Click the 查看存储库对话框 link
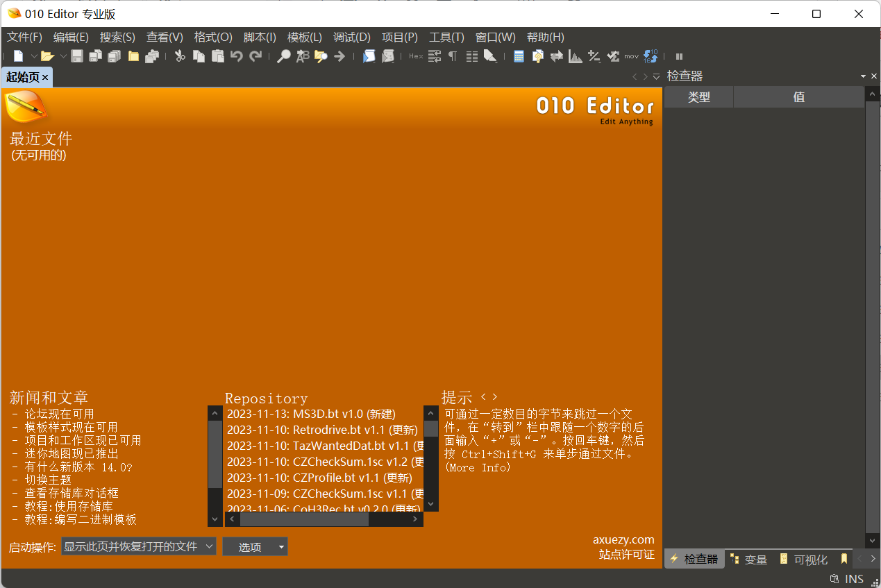The height and width of the screenshot is (588, 881). (x=72, y=493)
